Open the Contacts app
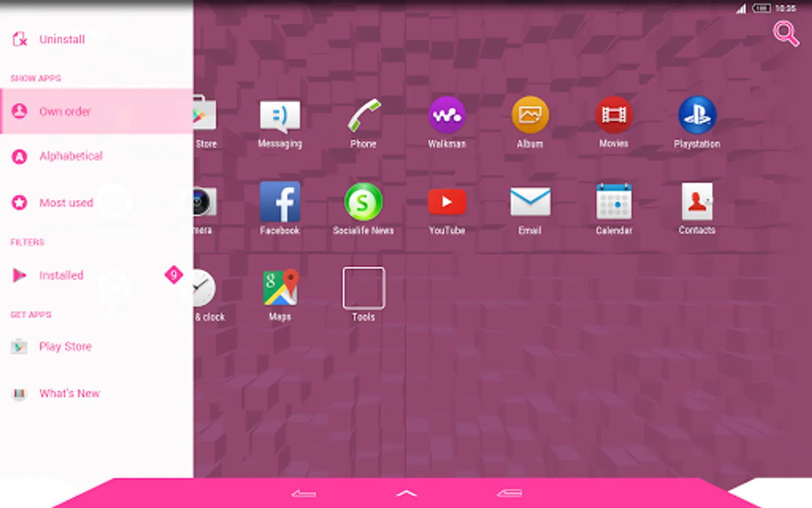Image resolution: width=812 pixels, height=508 pixels. click(697, 202)
